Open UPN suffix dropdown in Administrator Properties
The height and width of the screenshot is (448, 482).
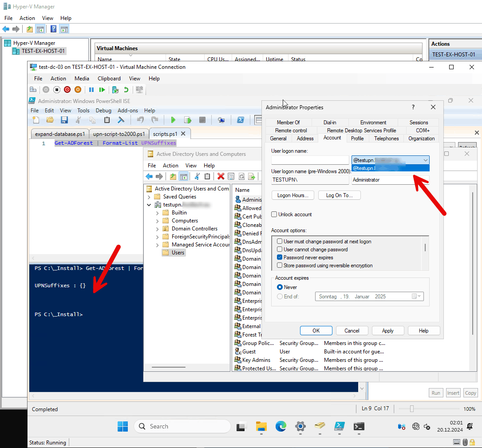click(x=426, y=160)
